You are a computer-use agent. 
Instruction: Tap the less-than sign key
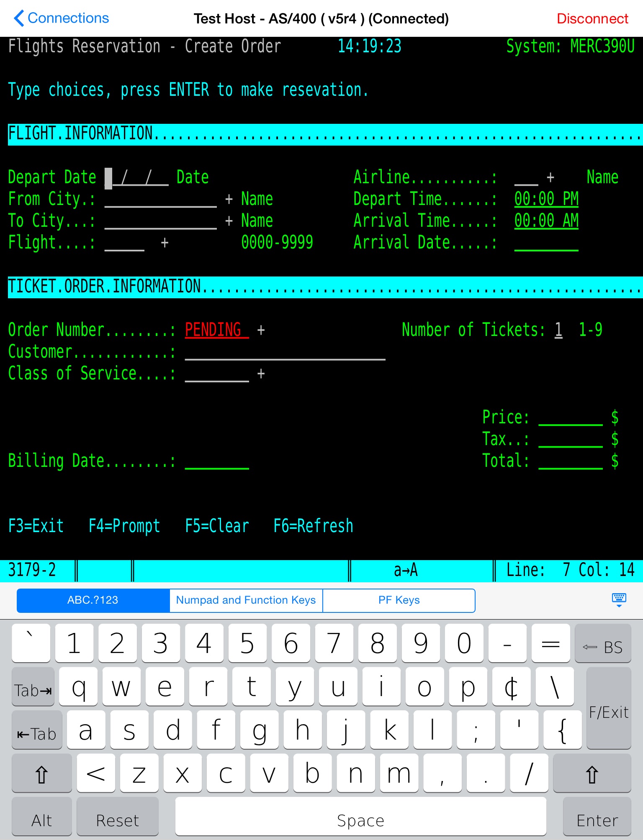coord(96,773)
